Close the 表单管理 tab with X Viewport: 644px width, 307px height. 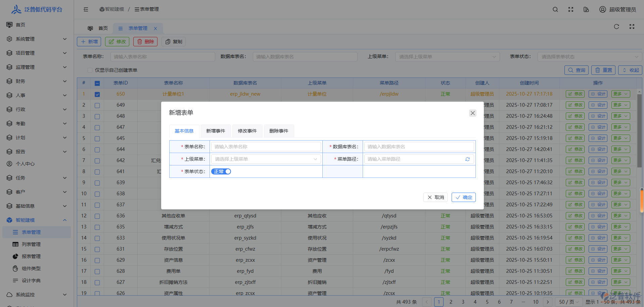pyautogui.click(x=155, y=29)
